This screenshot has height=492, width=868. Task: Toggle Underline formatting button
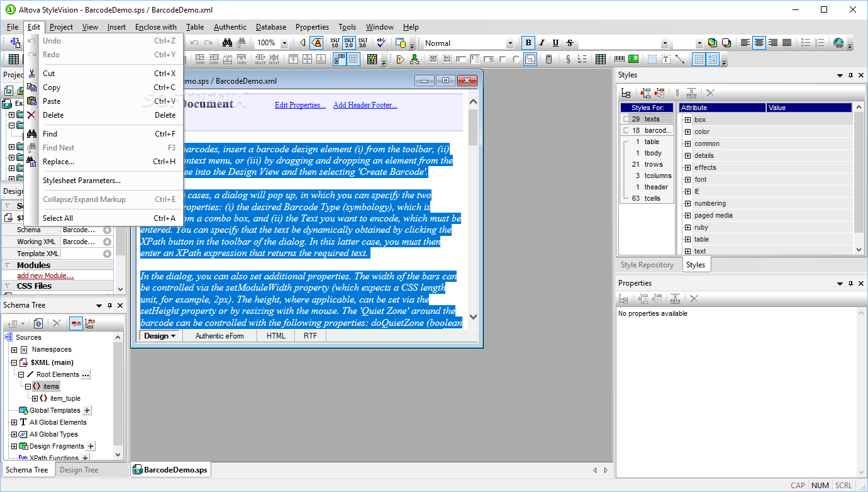pos(556,43)
